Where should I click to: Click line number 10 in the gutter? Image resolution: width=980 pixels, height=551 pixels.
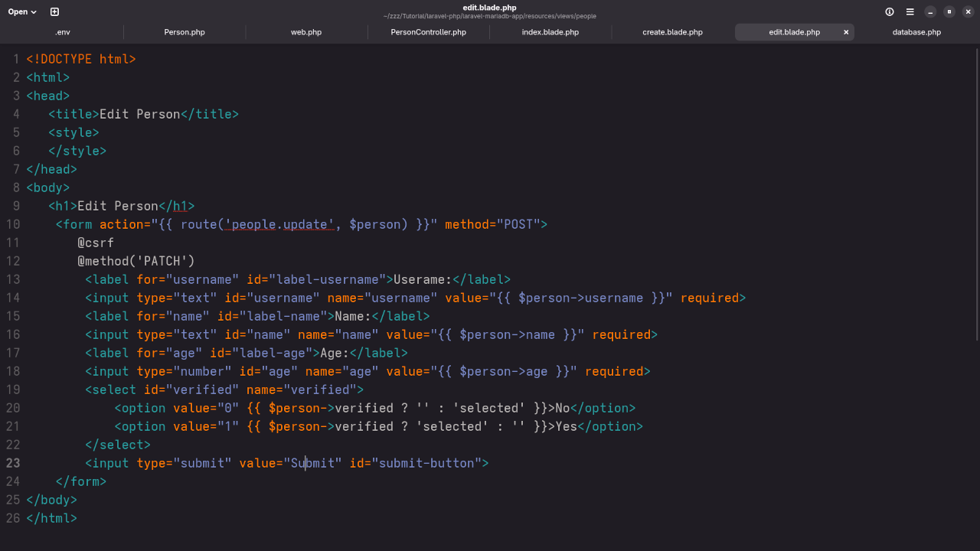[x=13, y=224]
